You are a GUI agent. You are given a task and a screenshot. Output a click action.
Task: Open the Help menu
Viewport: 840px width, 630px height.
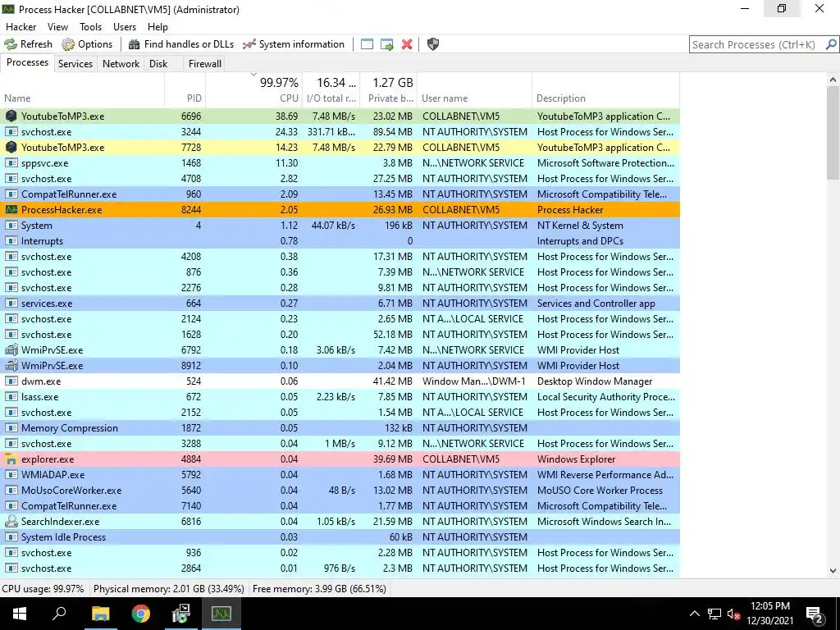coord(157,27)
